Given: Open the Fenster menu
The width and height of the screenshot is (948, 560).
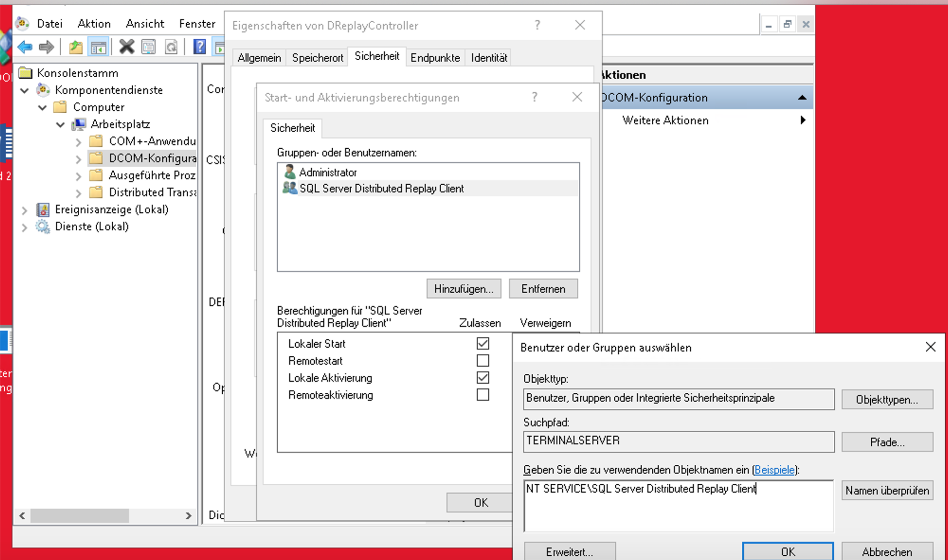Looking at the screenshot, I should pyautogui.click(x=197, y=23).
